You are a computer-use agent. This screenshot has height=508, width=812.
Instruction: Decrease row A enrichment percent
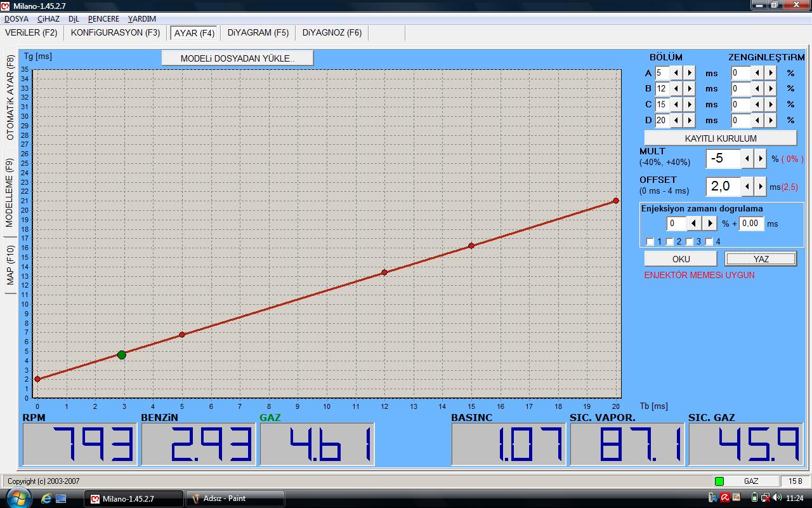pyautogui.click(x=757, y=73)
